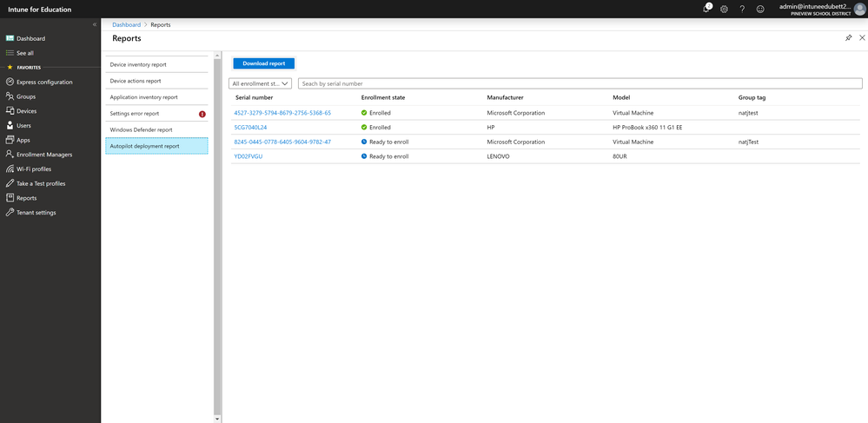Image resolution: width=868 pixels, height=423 pixels.
Task: Click the Apps icon in sidebar
Action: [10, 140]
